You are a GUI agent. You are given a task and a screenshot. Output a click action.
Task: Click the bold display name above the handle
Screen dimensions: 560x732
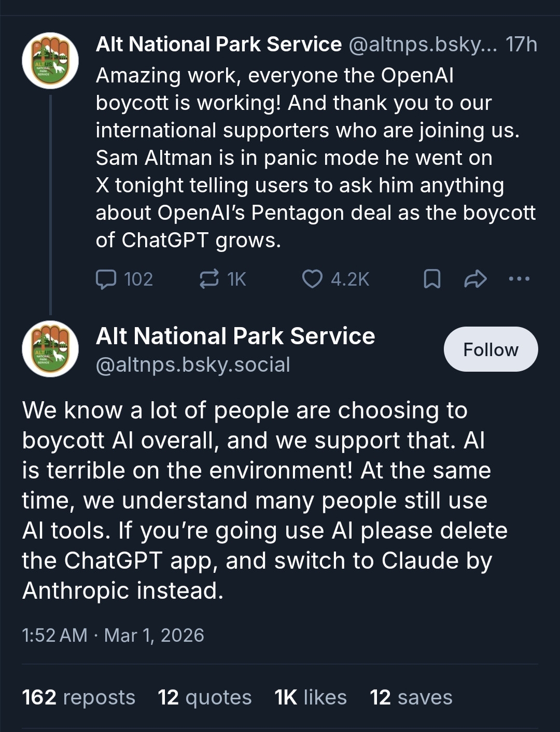point(235,336)
